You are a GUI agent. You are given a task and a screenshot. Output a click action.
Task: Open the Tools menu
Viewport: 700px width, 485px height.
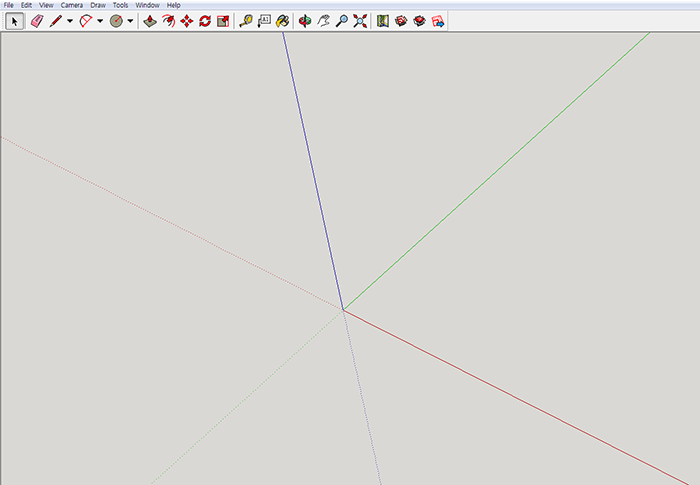(121, 5)
